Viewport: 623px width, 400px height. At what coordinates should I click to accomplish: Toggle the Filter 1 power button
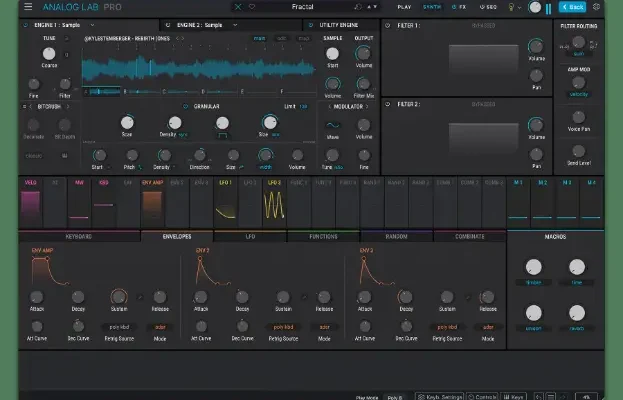pyautogui.click(x=388, y=25)
